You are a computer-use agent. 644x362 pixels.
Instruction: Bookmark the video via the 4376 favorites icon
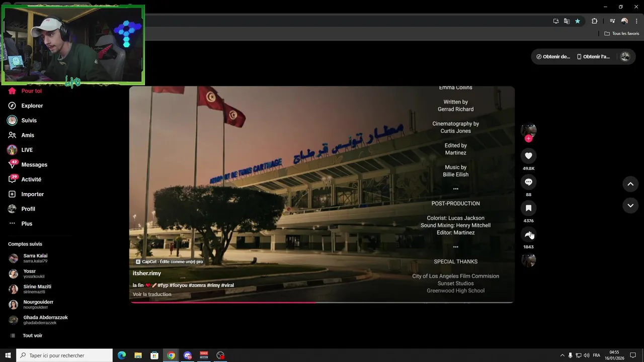(x=528, y=208)
